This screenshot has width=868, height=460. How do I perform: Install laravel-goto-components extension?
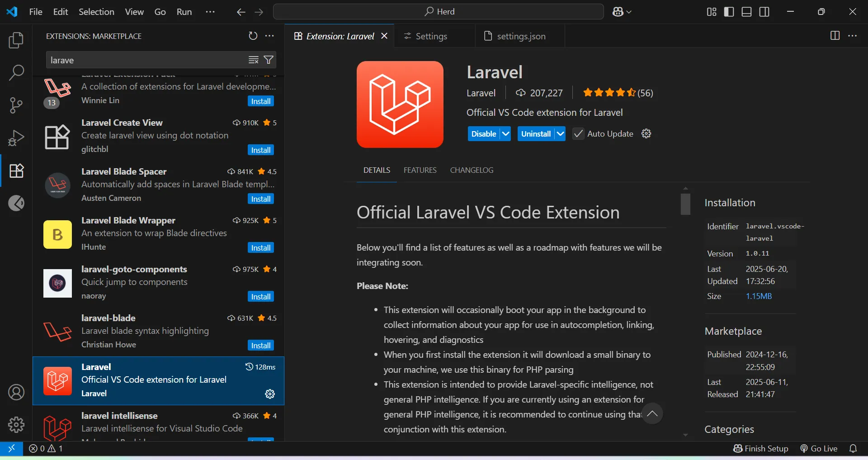click(x=261, y=297)
